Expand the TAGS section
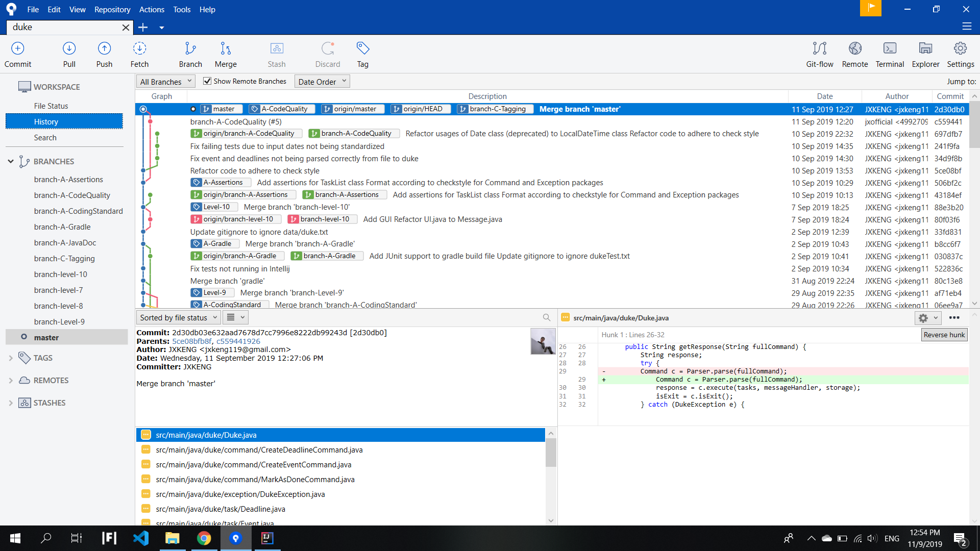Screen dimensions: 980x551 pyautogui.click(x=11, y=358)
